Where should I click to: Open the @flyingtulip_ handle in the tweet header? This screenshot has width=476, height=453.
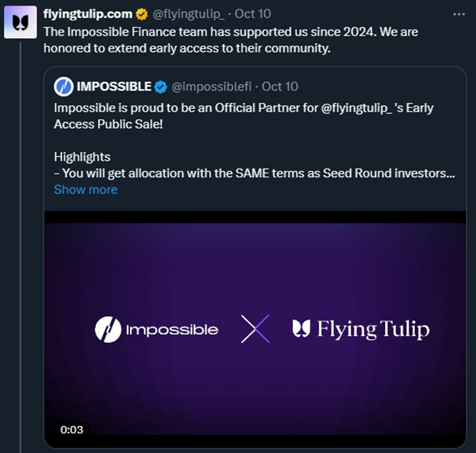[x=188, y=14]
